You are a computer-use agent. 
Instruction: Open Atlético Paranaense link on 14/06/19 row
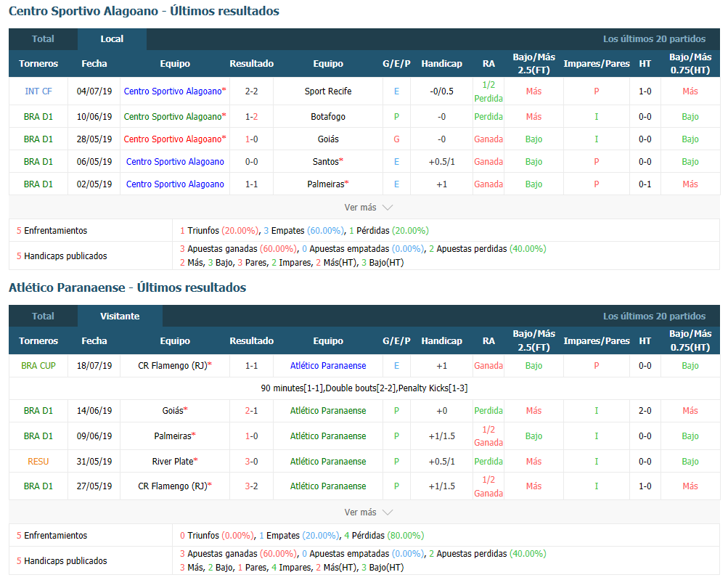point(328,411)
